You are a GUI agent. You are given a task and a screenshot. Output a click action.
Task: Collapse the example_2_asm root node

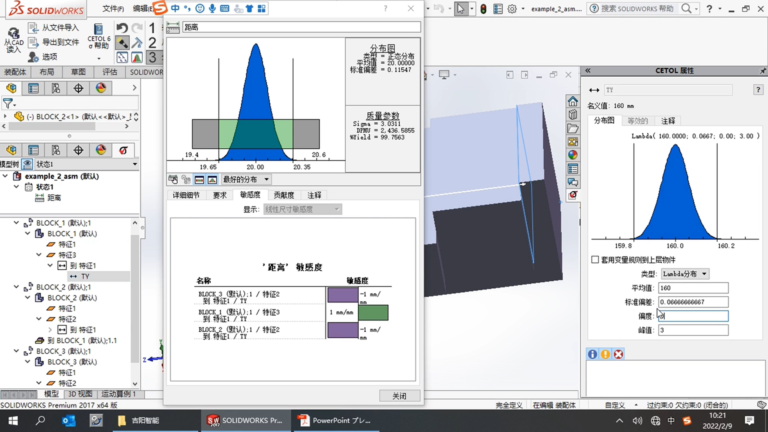coord(5,176)
